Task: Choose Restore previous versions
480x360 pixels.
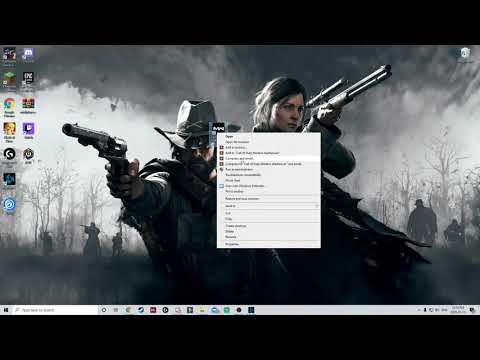Action: click(x=269, y=199)
